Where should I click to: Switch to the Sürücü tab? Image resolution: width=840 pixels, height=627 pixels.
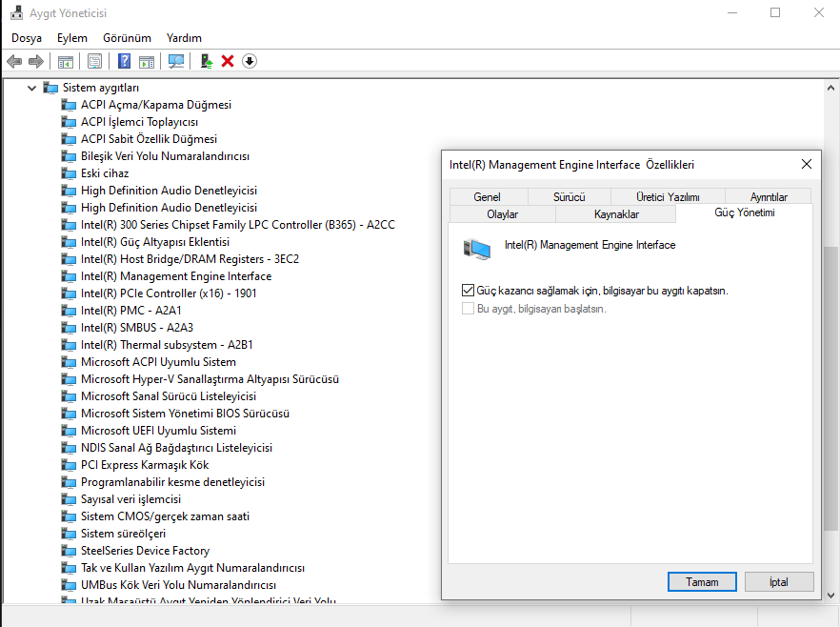569,197
